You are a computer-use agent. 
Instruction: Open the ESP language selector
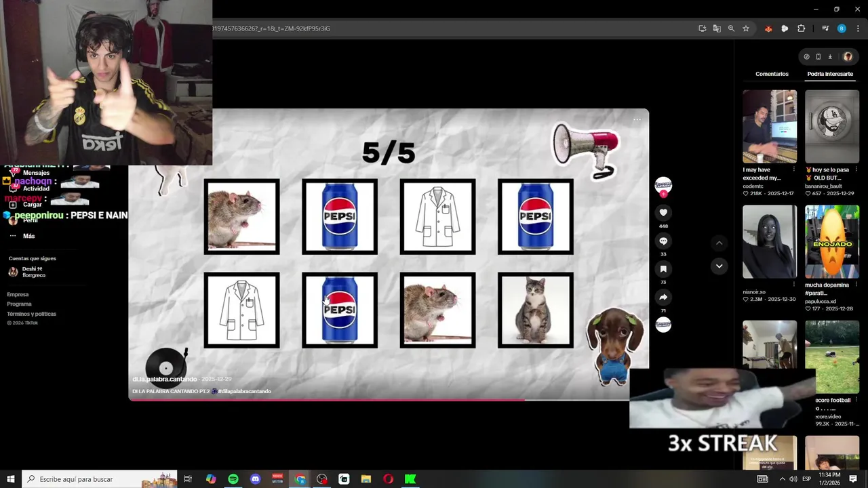[807, 479]
